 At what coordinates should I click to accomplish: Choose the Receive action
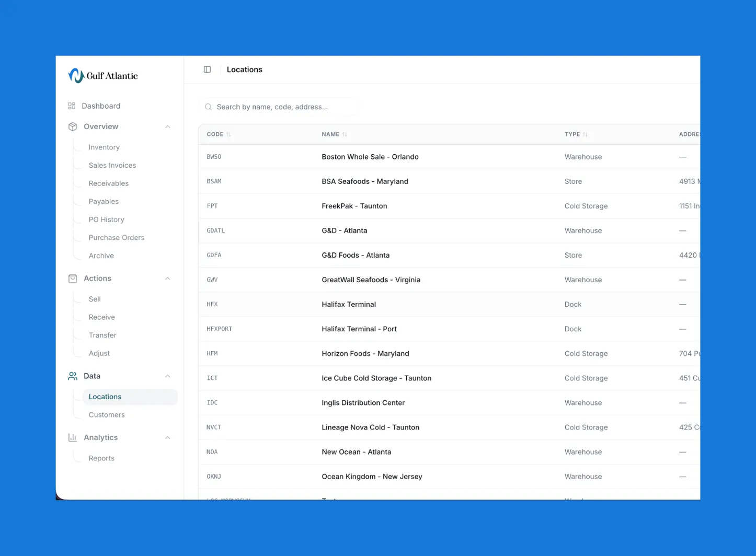point(102,317)
